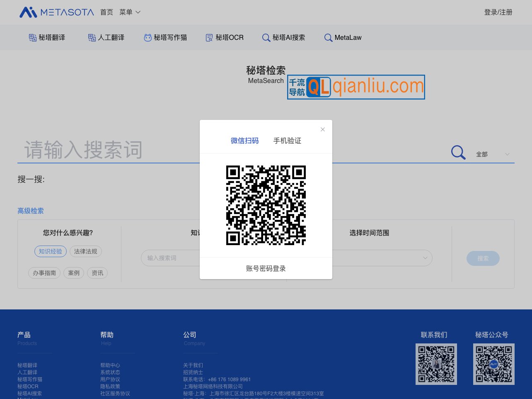The width and height of the screenshot is (532, 399).
Task: Select the 案例 interest tag
Action: pyautogui.click(x=74, y=273)
